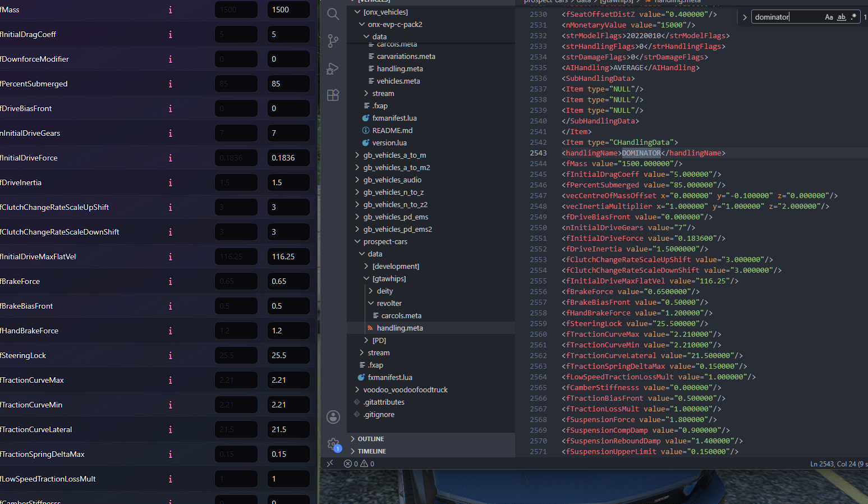Open the Search view in VS Code
This screenshot has width=868, height=504.
[x=333, y=14]
